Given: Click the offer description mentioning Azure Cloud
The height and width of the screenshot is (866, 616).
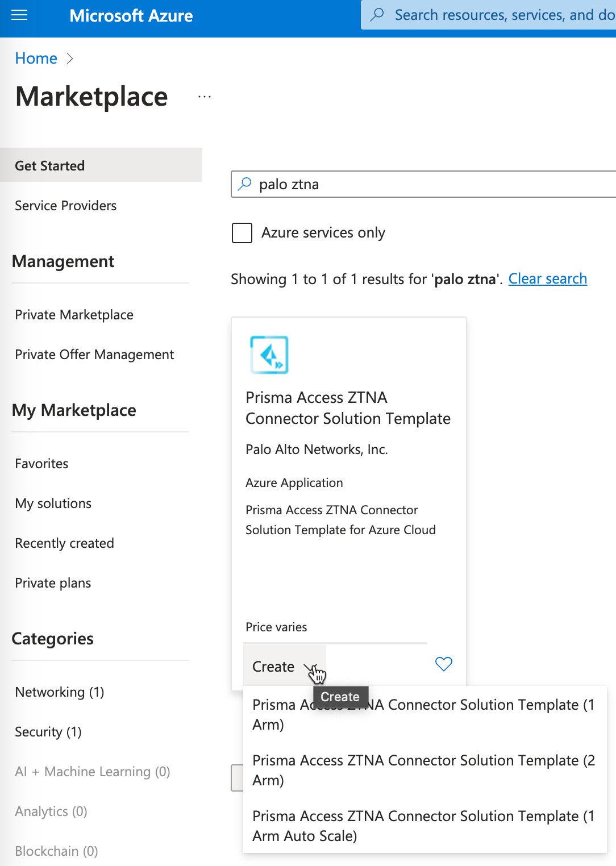Looking at the screenshot, I should click(340, 520).
